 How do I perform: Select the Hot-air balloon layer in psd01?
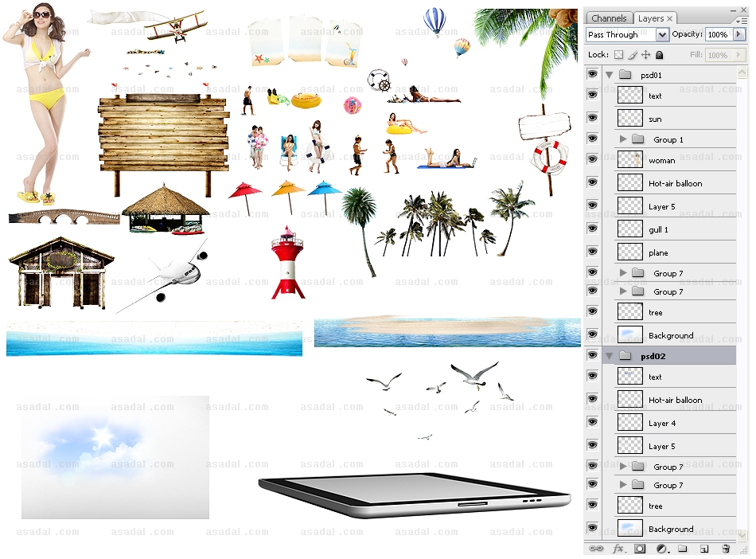tap(675, 183)
